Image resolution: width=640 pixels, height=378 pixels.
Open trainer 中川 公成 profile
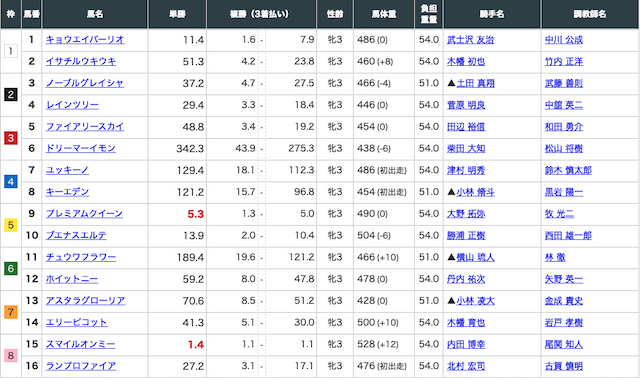click(564, 40)
